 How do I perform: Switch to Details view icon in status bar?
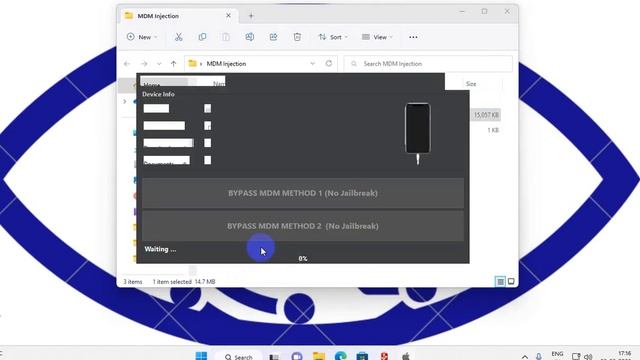pos(500,281)
